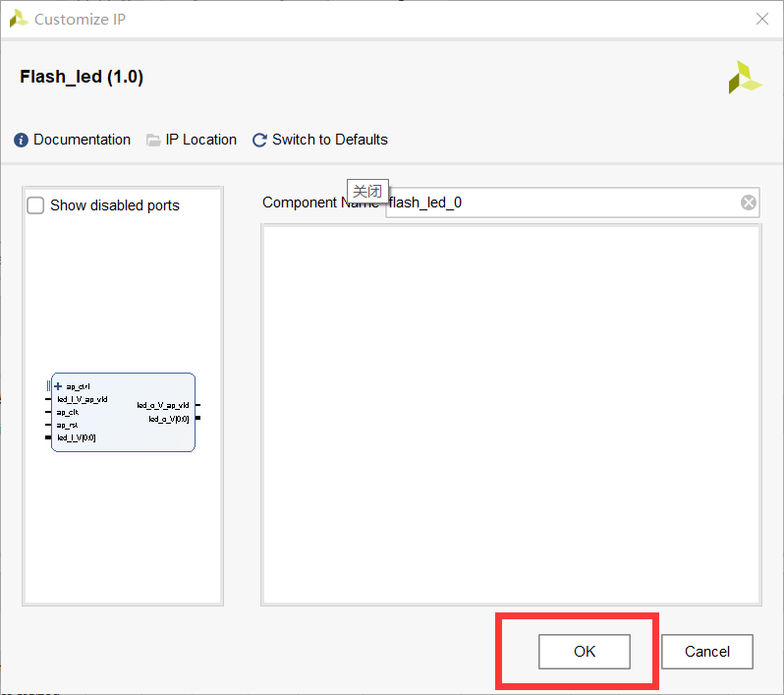
Task: Click the Component Name input field
Action: click(x=573, y=203)
